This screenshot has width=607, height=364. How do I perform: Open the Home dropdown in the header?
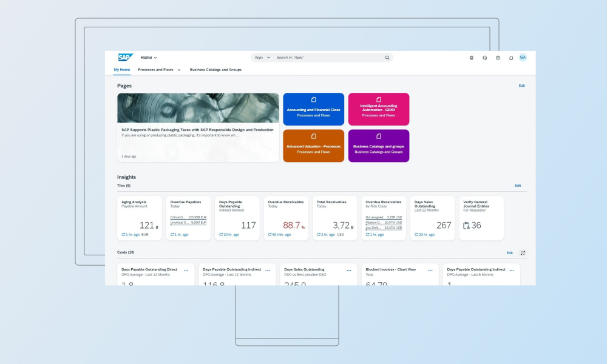(148, 57)
